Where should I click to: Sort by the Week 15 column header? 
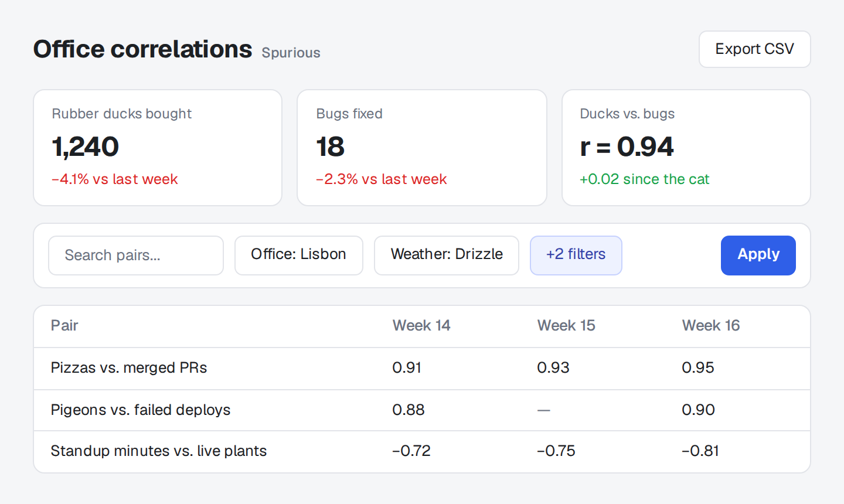point(566,326)
